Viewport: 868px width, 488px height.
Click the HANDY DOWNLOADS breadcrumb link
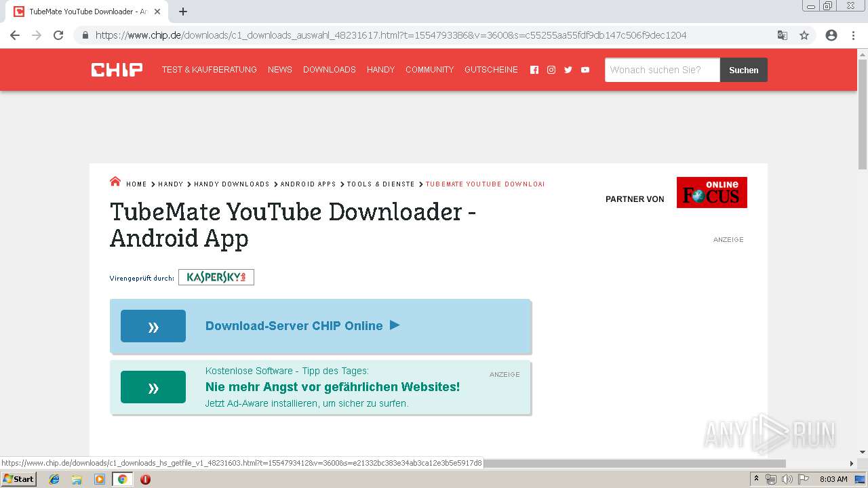click(x=232, y=184)
